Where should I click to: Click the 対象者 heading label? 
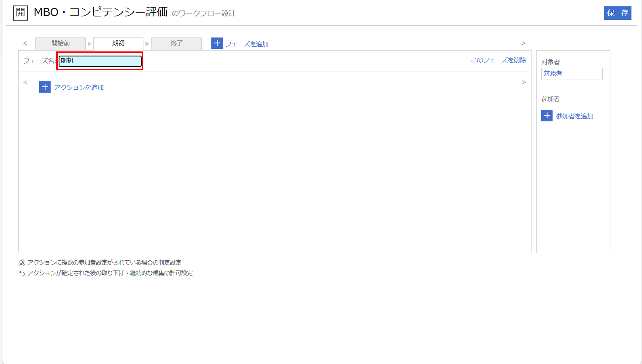pos(550,62)
